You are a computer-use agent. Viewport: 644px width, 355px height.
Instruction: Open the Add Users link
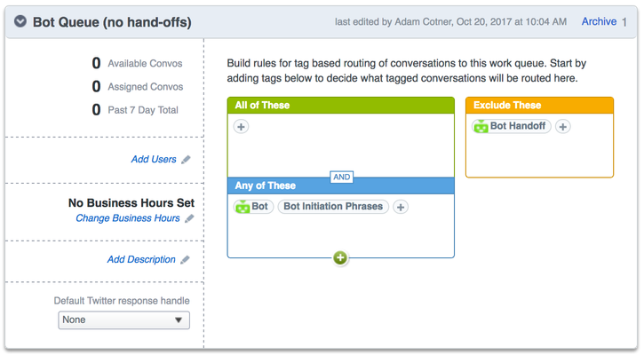click(x=154, y=159)
